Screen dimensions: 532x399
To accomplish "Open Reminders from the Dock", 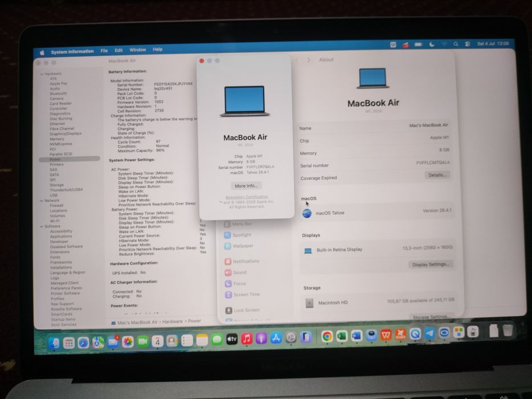I will (x=187, y=340).
